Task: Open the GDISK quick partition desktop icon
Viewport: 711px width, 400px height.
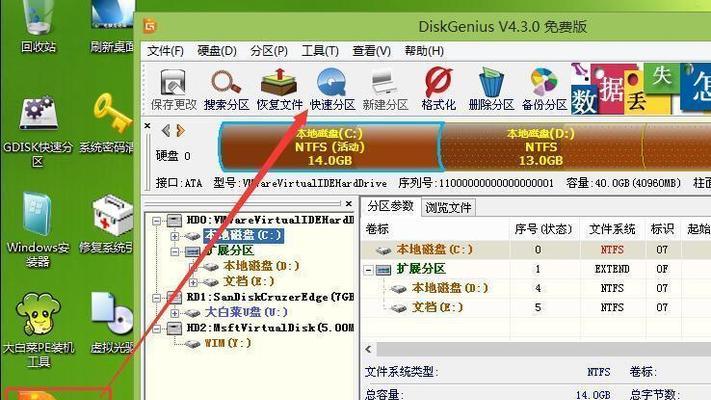Action: 38,132
